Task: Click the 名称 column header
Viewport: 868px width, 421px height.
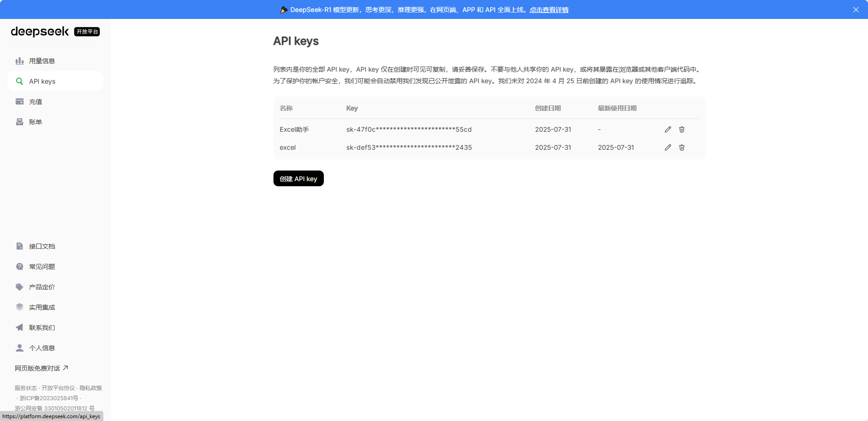Action: pyautogui.click(x=286, y=108)
